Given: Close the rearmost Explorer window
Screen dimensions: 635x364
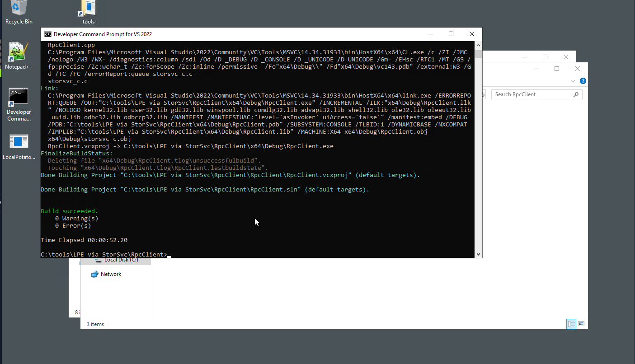Looking at the screenshot, I should tap(566, 57).
